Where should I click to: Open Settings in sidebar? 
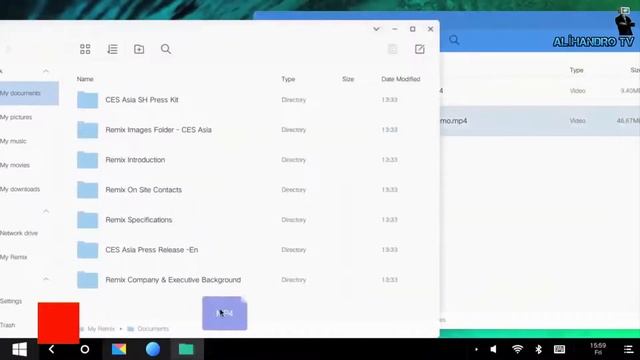point(11,301)
